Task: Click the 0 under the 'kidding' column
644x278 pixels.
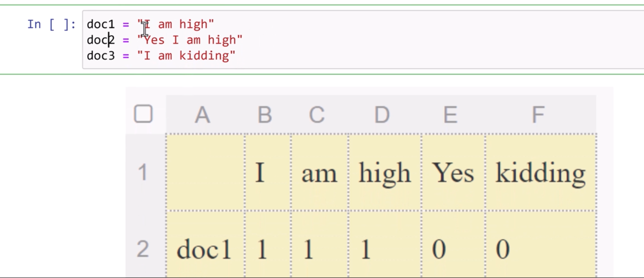Action: click(x=503, y=249)
